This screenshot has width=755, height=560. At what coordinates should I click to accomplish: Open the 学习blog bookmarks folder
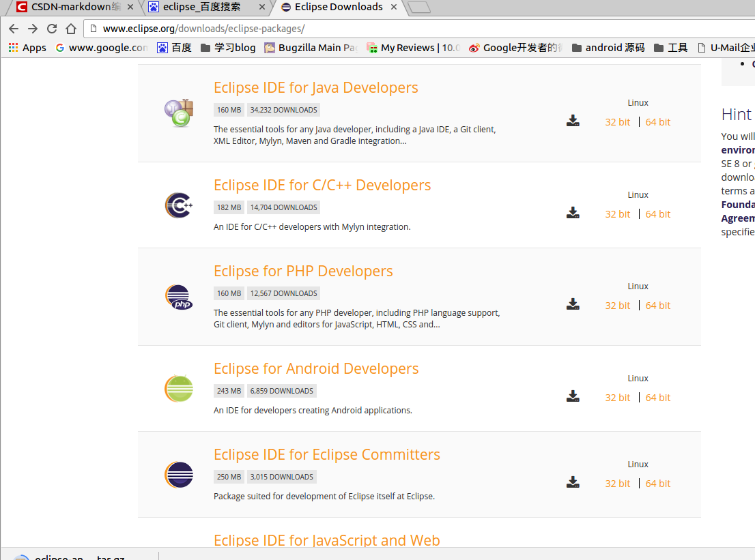pyautogui.click(x=228, y=48)
